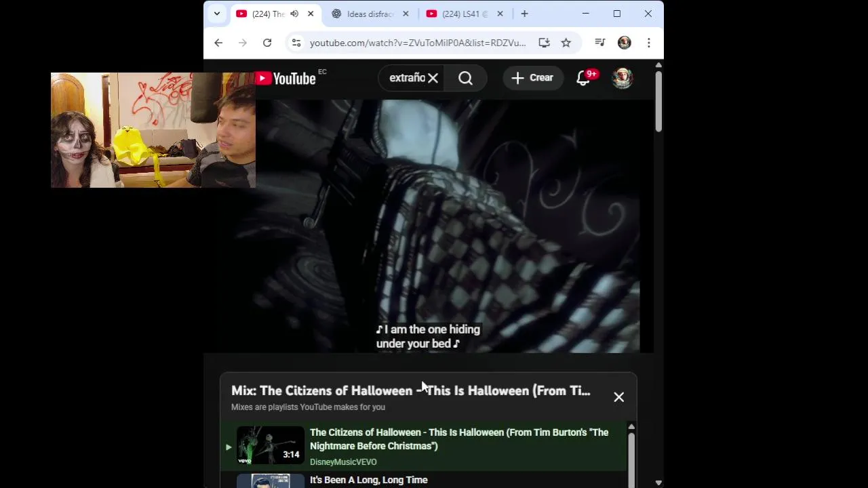The width and height of the screenshot is (868, 488).
Task: Click the playlist scrollbar up arrow
Action: 631,427
